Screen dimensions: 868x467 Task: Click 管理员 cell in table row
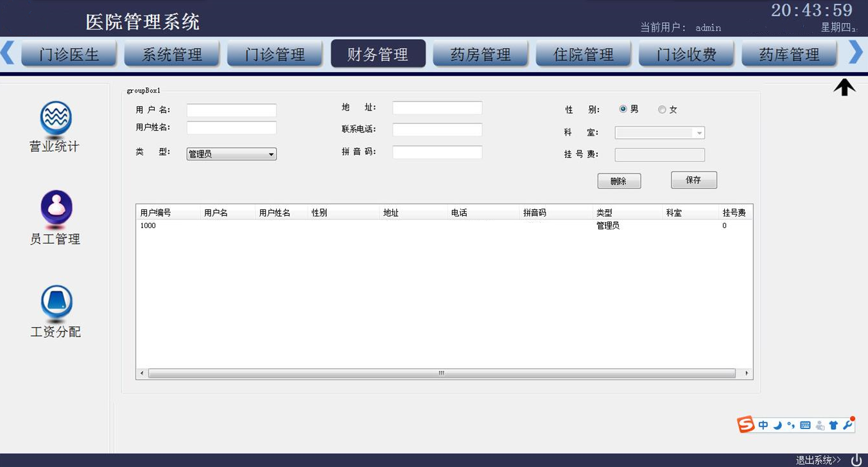608,226
